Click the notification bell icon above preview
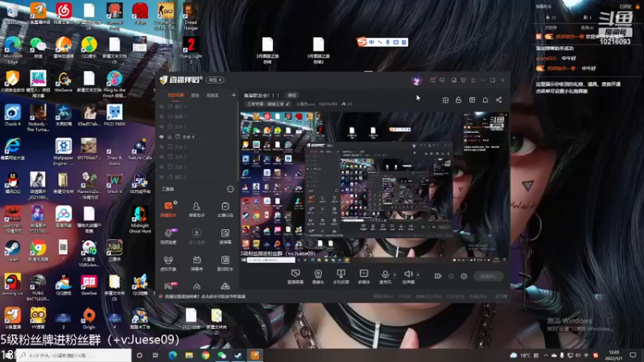The image size is (644, 362). click(485, 100)
